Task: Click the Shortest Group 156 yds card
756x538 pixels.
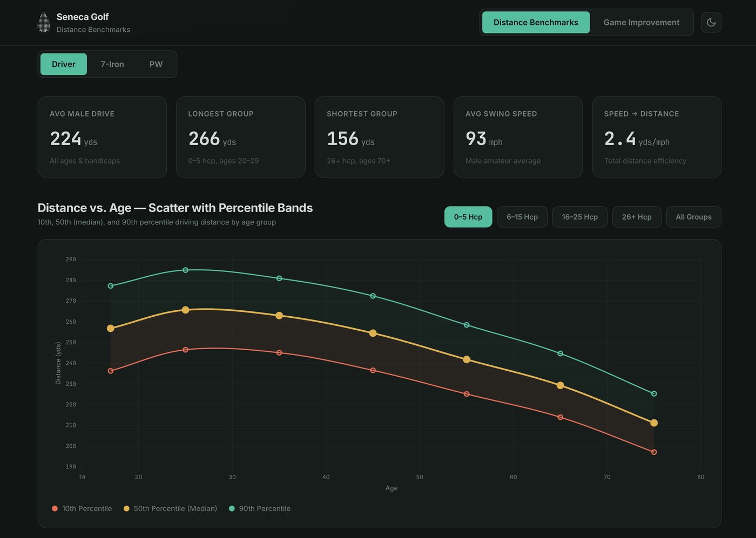Action: click(380, 137)
